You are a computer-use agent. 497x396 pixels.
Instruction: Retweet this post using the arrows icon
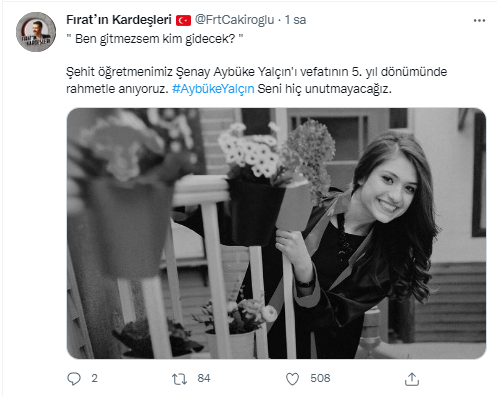click(x=179, y=379)
